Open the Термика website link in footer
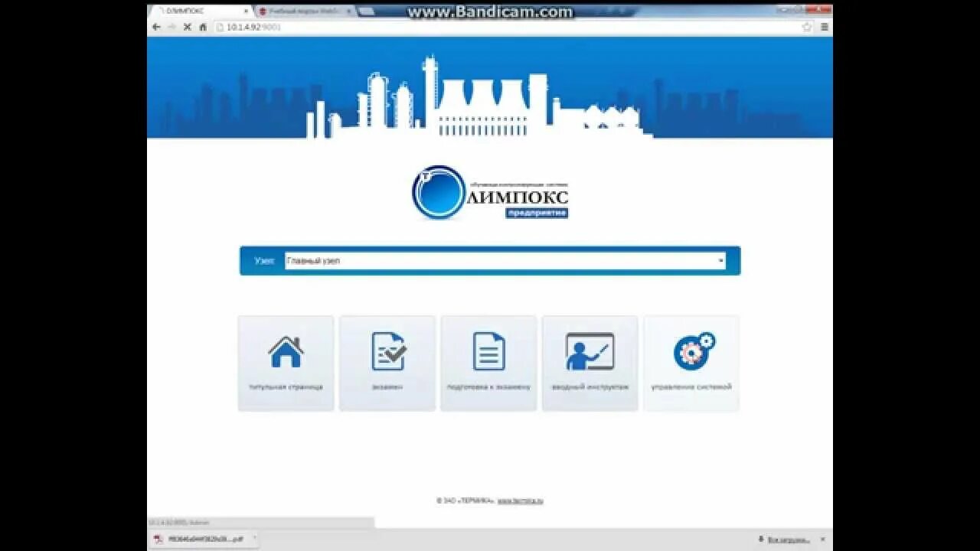980x551 pixels. click(520, 500)
